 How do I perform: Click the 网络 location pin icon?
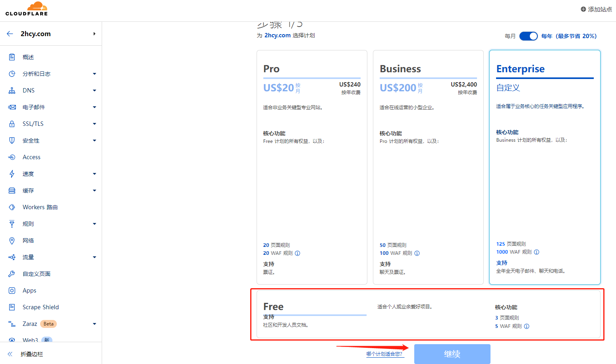click(12, 241)
